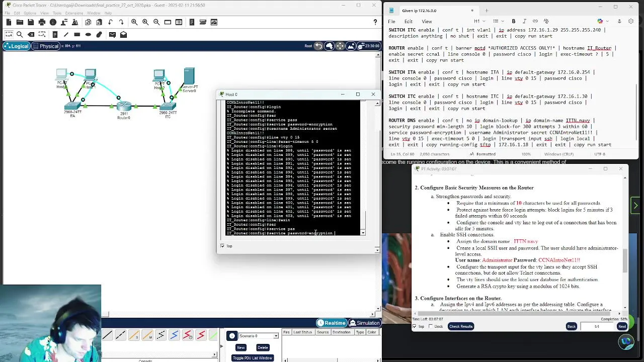This screenshot has height=362, width=644.
Task: Add a complex PDU open envelope
Action: (123, 35)
